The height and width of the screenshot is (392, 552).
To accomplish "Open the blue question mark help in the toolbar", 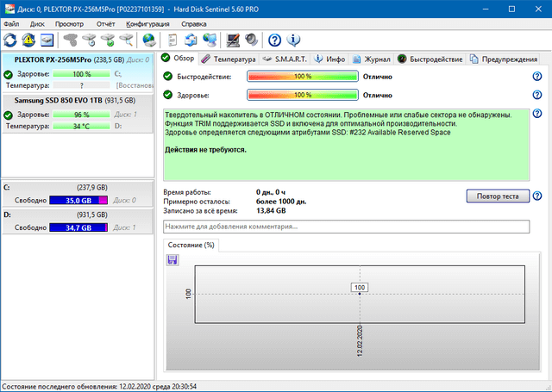I will (x=275, y=40).
